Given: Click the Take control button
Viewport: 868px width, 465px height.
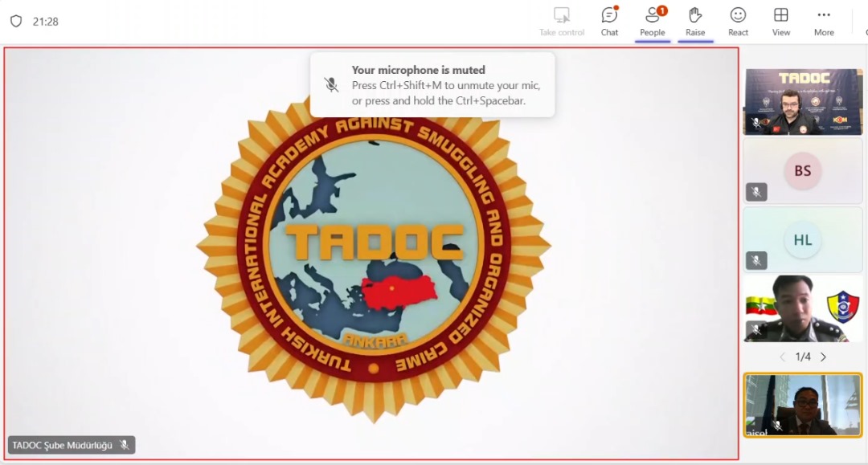Looking at the screenshot, I should tap(562, 22).
